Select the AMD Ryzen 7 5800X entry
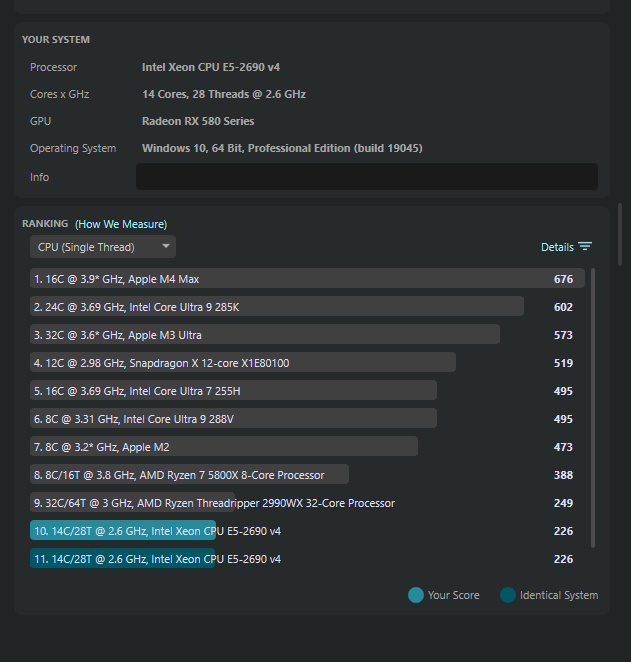Viewport: 631px width, 662px height. pos(307,475)
